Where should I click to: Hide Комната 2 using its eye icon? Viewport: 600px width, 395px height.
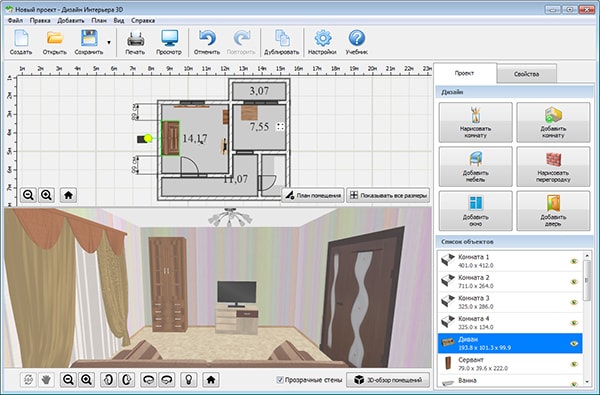574,282
